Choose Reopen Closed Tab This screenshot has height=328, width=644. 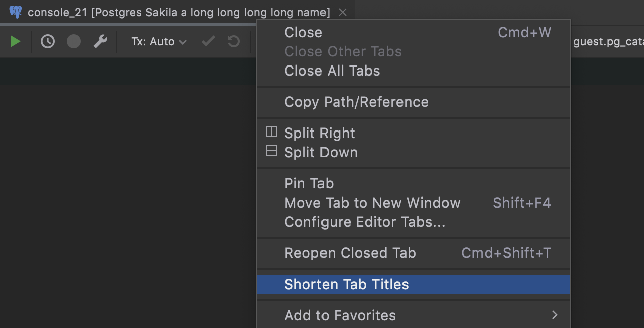(350, 253)
